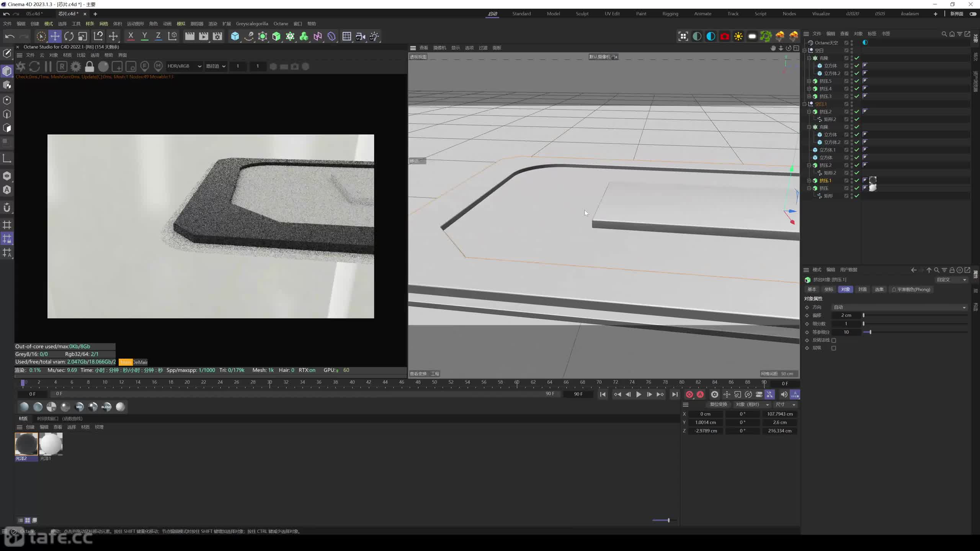Screen dimensions: 980x551
Task: Toggle Z axis lock
Action: pos(158,36)
